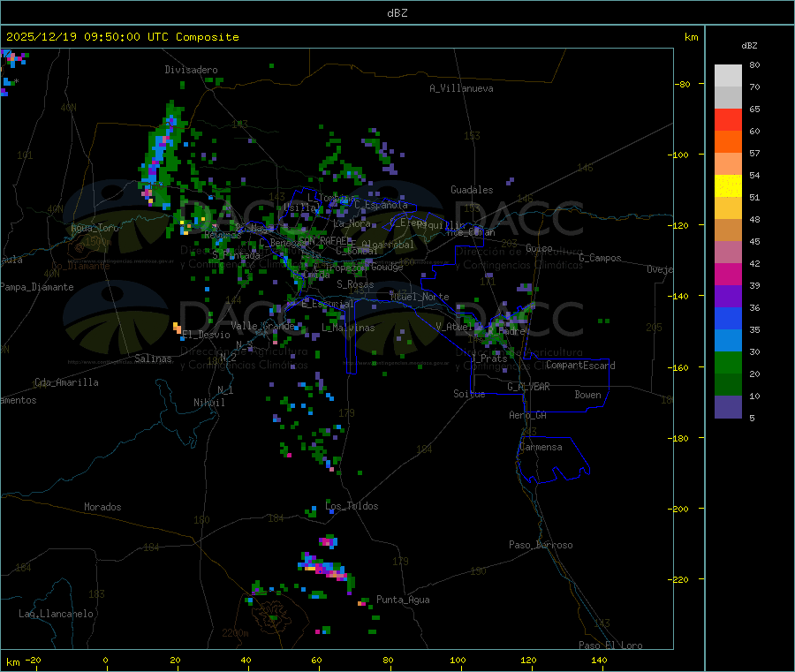The height and width of the screenshot is (672, 795).
Task: Pick the green 30 dBZ legend swatch
Action: click(728, 362)
